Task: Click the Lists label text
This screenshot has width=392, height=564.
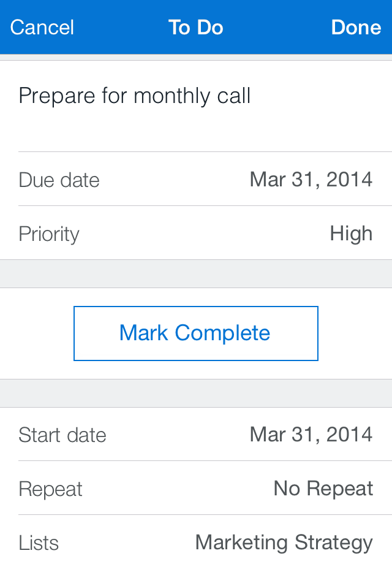Action: [39, 543]
